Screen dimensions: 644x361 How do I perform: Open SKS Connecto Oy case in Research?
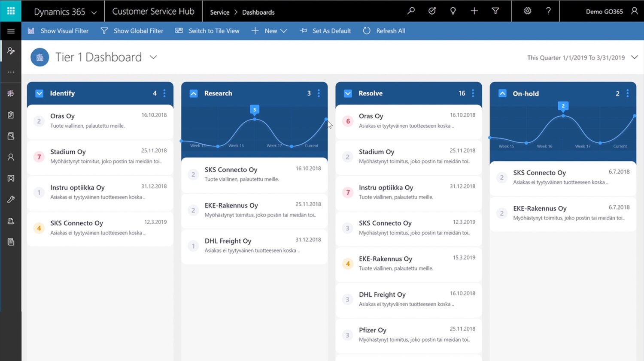tap(255, 175)
